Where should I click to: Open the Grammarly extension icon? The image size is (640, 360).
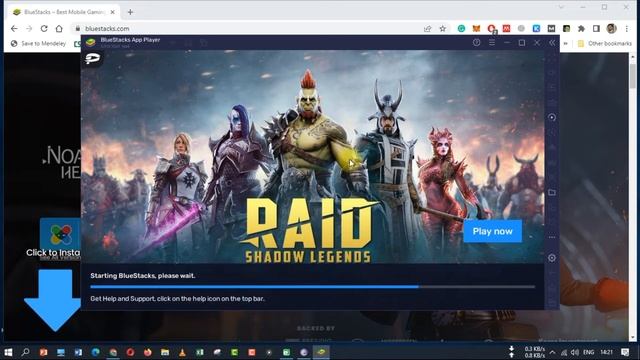461,29
